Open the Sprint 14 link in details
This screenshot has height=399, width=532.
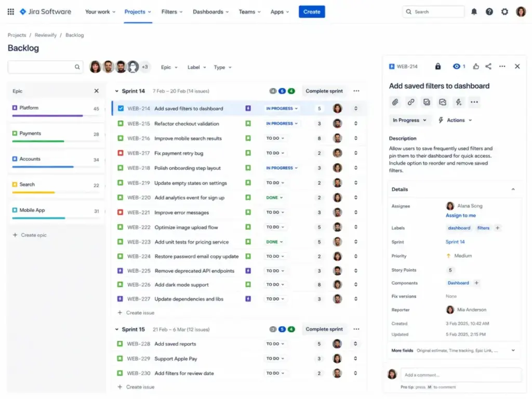[455, 242]
